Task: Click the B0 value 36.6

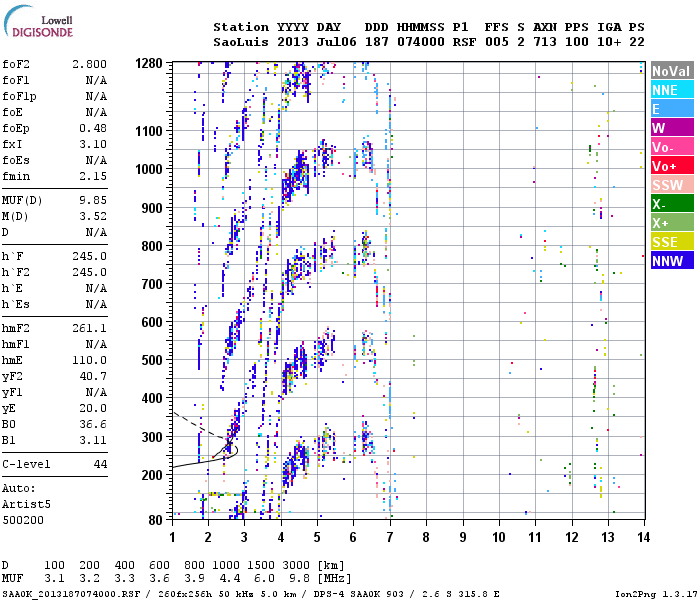Action: (x=93, y=424)
